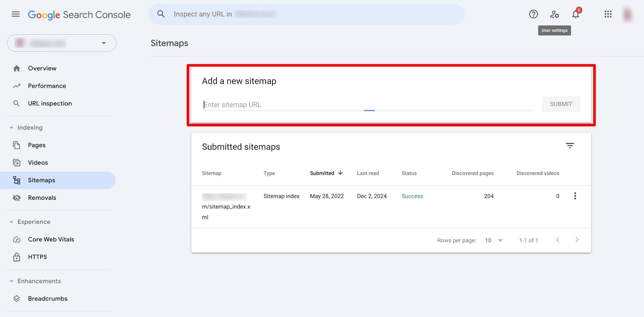Image resolution: width=644 pixels, height=317 pixels.
Task: Go to next page arrow
Action: (x=577, y=240)
